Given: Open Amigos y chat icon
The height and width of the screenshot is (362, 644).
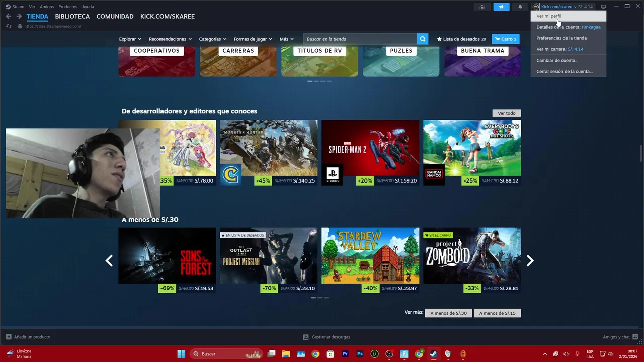Looking at the screenshot, I should coord(635,337).
